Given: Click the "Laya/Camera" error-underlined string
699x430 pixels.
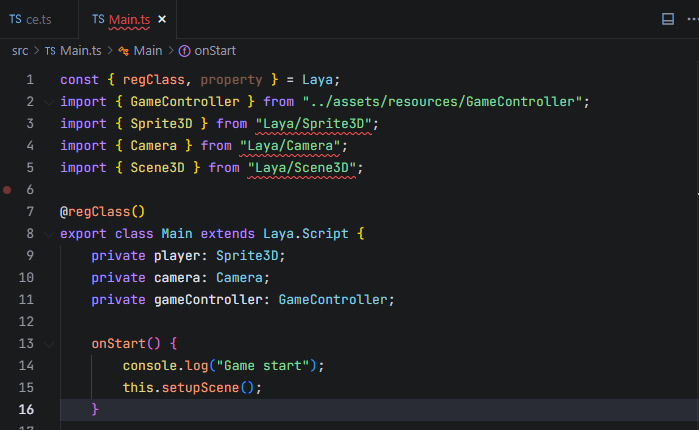Looking at the screenshot, I should click(293, 145).
